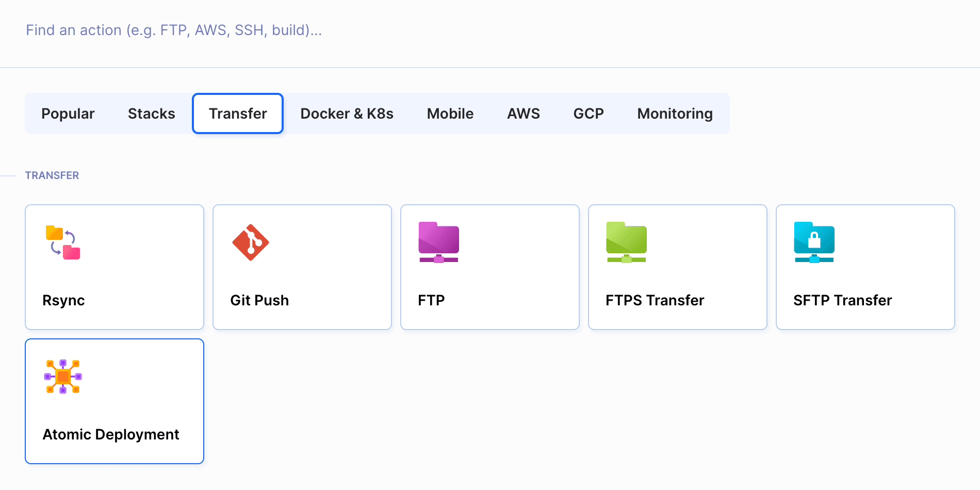Click the Rsync folder sync icon

pyautogui.click(x=63, y=242)
